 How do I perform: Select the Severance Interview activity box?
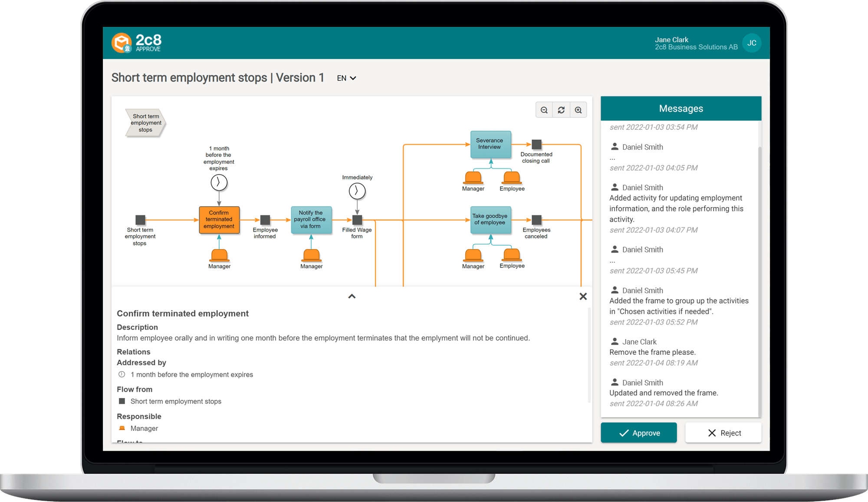490,144
